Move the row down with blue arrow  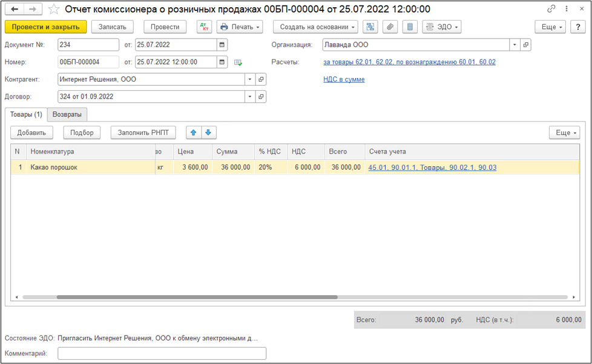pos(208,132)
